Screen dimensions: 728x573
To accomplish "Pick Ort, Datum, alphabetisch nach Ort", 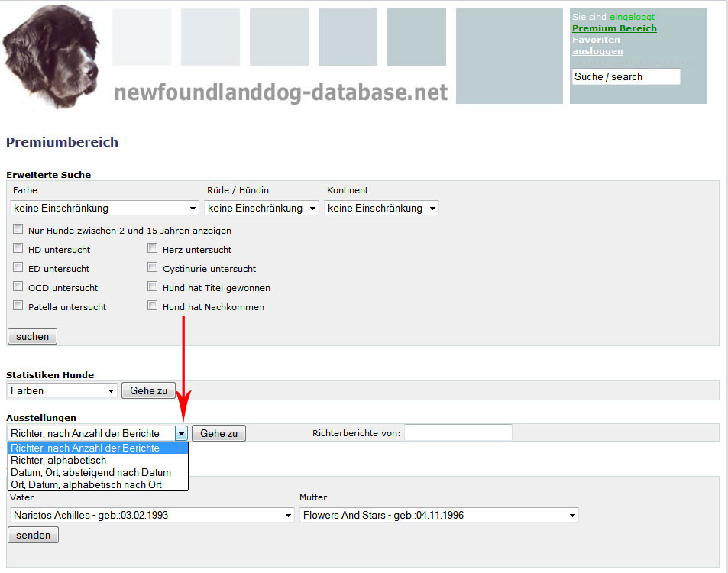I will (86, 484).
